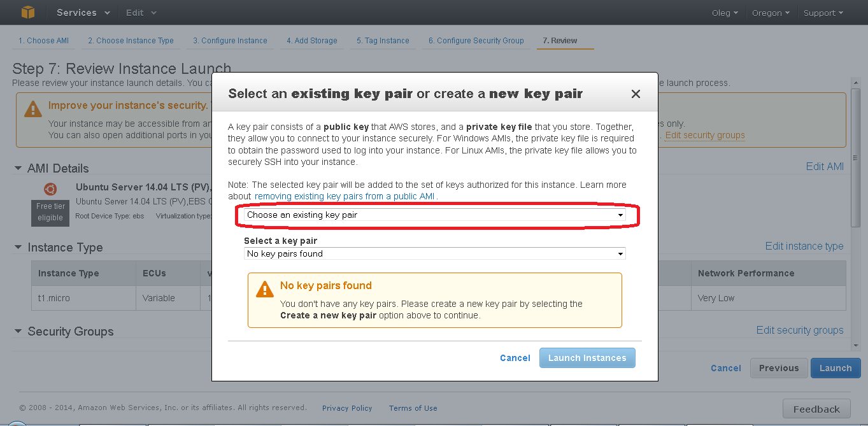The width and height of the screenshot is (868, 426).
Task: Click Launch Instances in the dialog
Action: (x=587, y=358)
